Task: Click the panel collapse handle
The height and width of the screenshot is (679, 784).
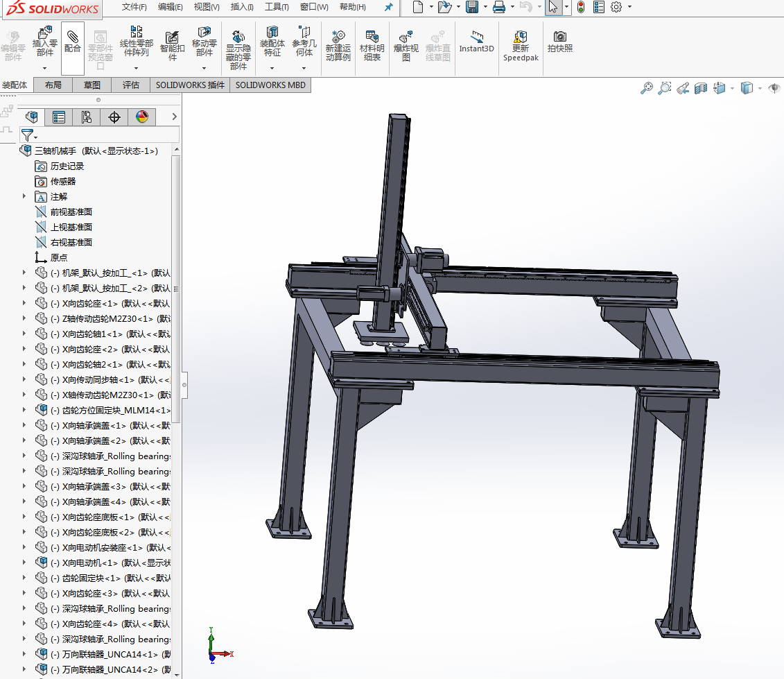Action: pos(184,385)
